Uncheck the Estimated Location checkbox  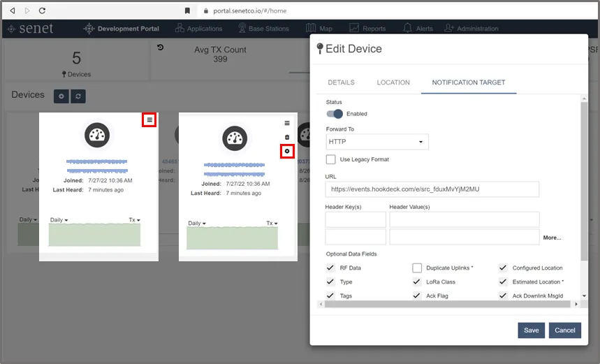coord(503,282)
